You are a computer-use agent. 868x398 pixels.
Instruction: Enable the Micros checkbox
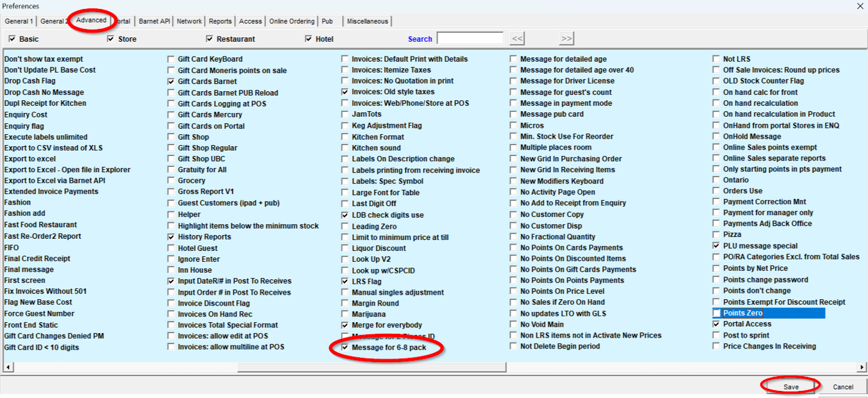(514, 126)
